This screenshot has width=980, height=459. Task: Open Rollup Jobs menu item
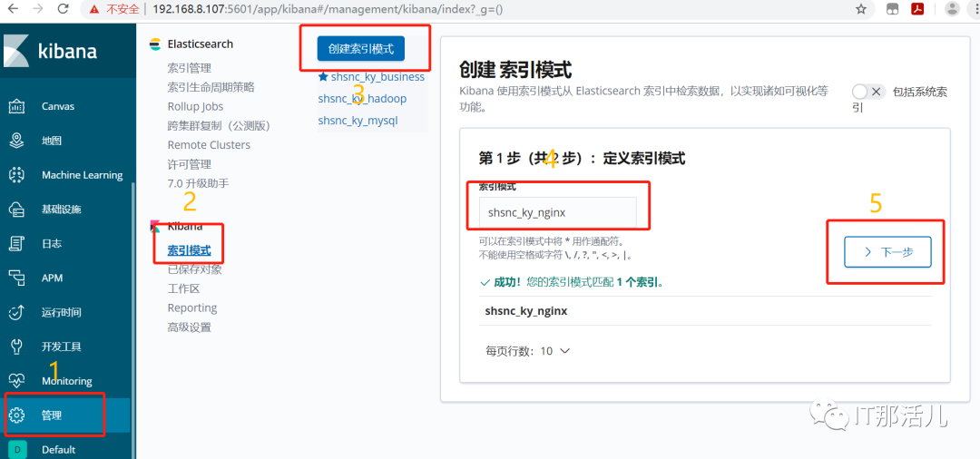click(196, 106)
